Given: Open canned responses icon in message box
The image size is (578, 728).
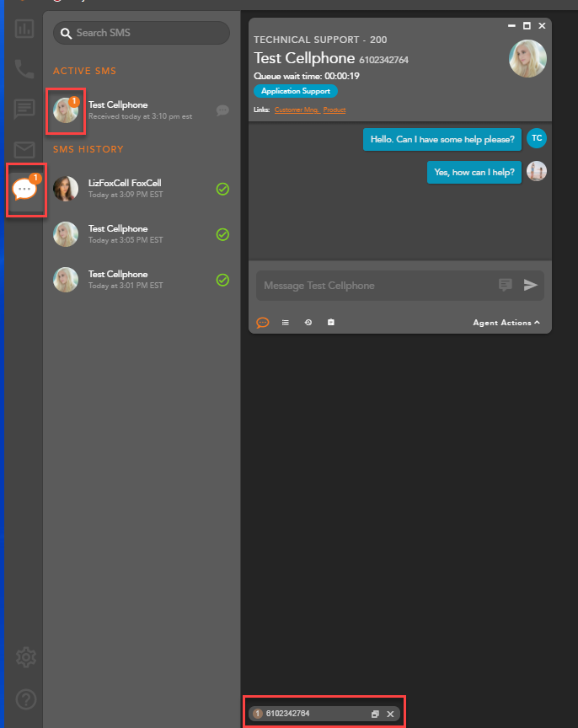Looking at the screenshot, I should 505,286.
